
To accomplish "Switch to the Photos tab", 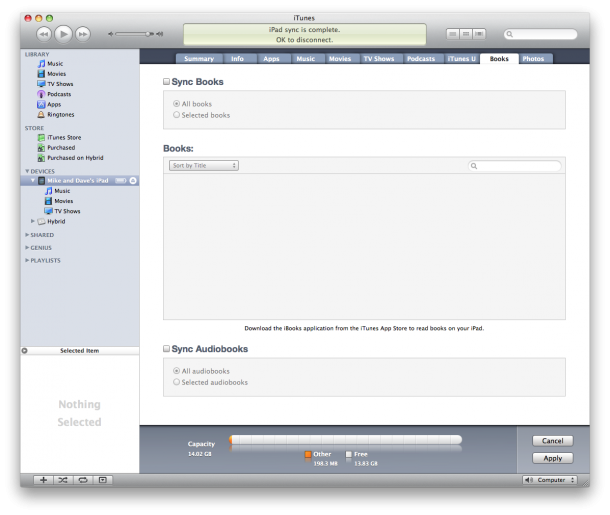I will 533,59.
